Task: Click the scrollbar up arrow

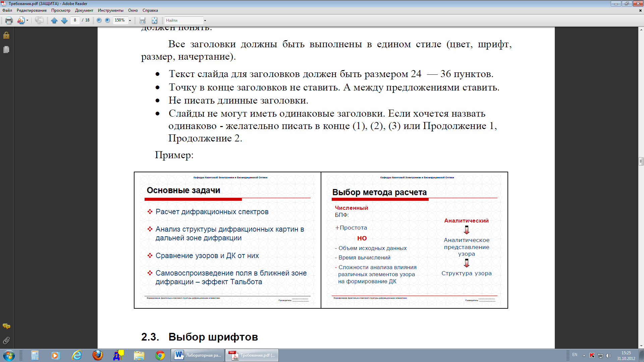Action: click(x=641, y=29)
